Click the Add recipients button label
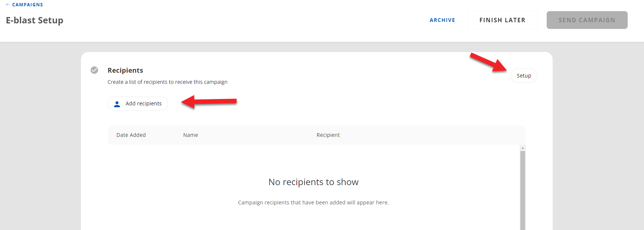 143,103
